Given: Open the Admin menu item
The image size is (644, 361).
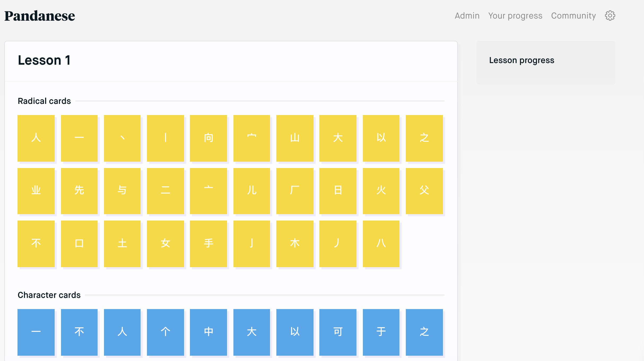Looking at the screenshot, I should [467, 16].
